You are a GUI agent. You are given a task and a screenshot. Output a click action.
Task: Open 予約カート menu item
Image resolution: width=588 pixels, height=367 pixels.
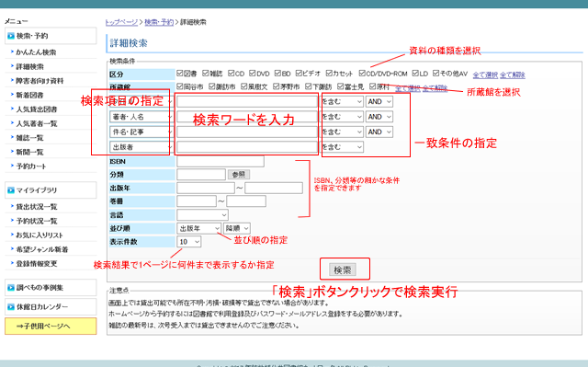click(31, 166)
